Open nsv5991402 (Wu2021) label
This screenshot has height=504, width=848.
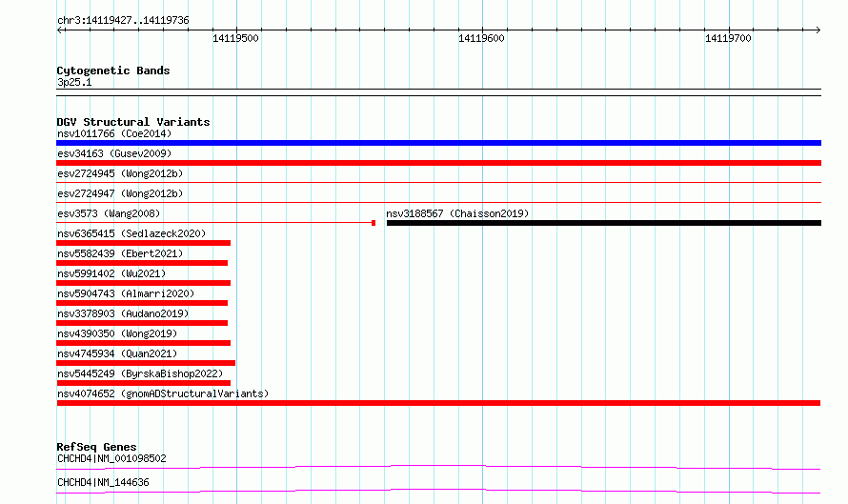coord(111,273)
